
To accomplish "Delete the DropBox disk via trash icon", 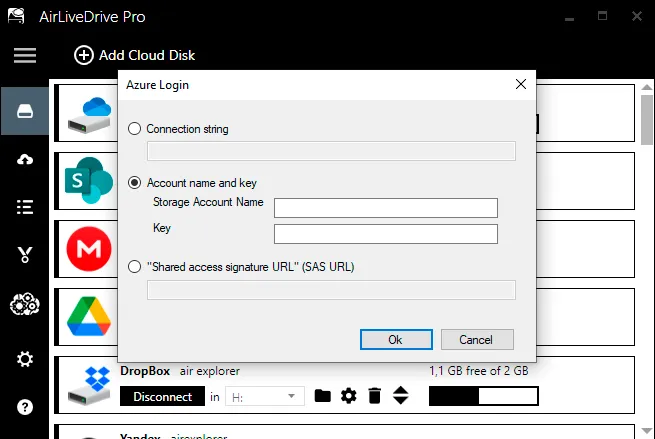I will pos(375,396).
